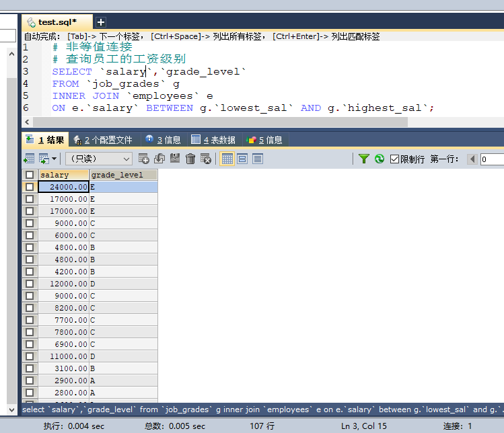504x433 pixels.
Task: Expand the (只读) mode combo box
Action: click(x=99, y=159)
